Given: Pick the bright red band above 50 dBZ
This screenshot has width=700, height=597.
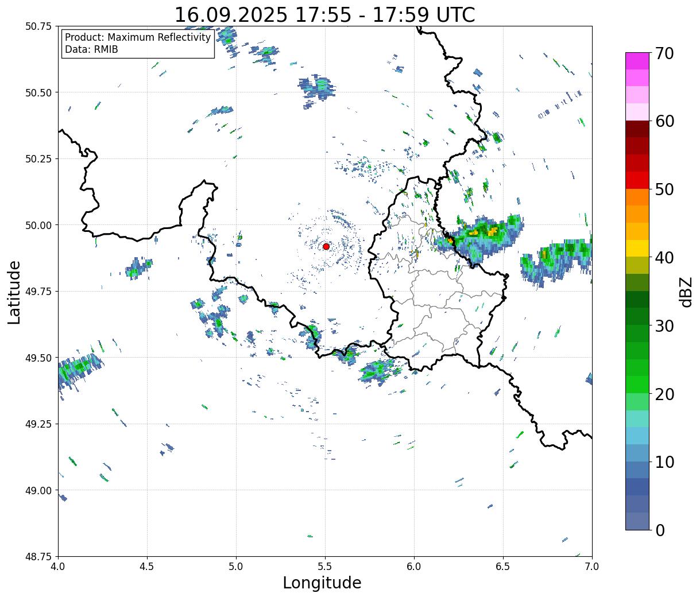Looking at the screenshot, I should click(x=637, y=180).
